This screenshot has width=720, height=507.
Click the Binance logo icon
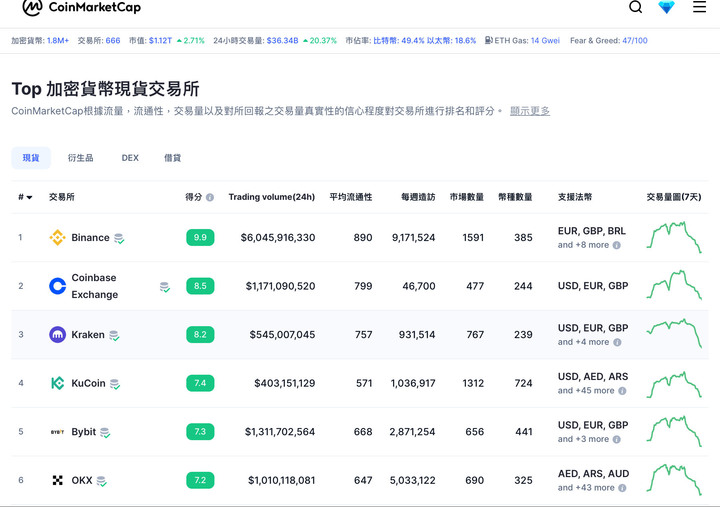click(57, 237)
